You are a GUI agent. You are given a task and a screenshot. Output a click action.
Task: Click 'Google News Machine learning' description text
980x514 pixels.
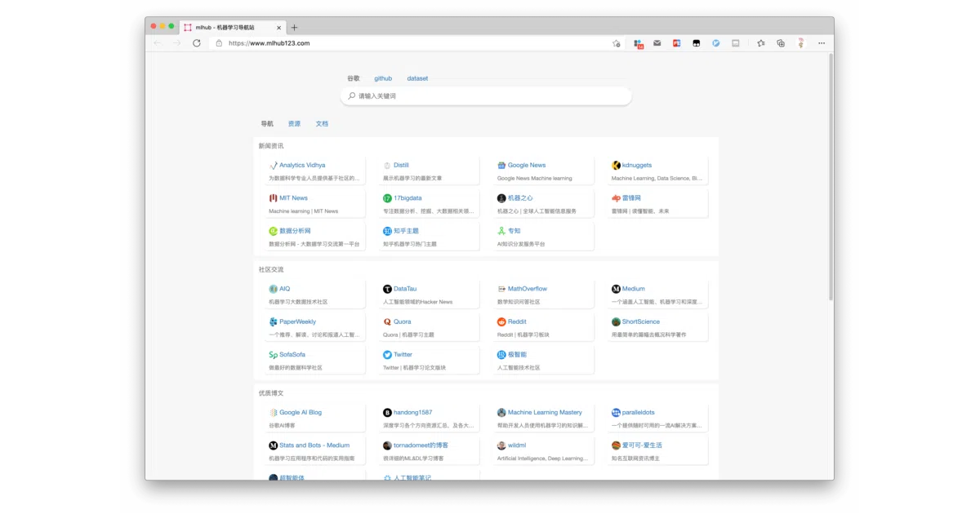(535, 179)
